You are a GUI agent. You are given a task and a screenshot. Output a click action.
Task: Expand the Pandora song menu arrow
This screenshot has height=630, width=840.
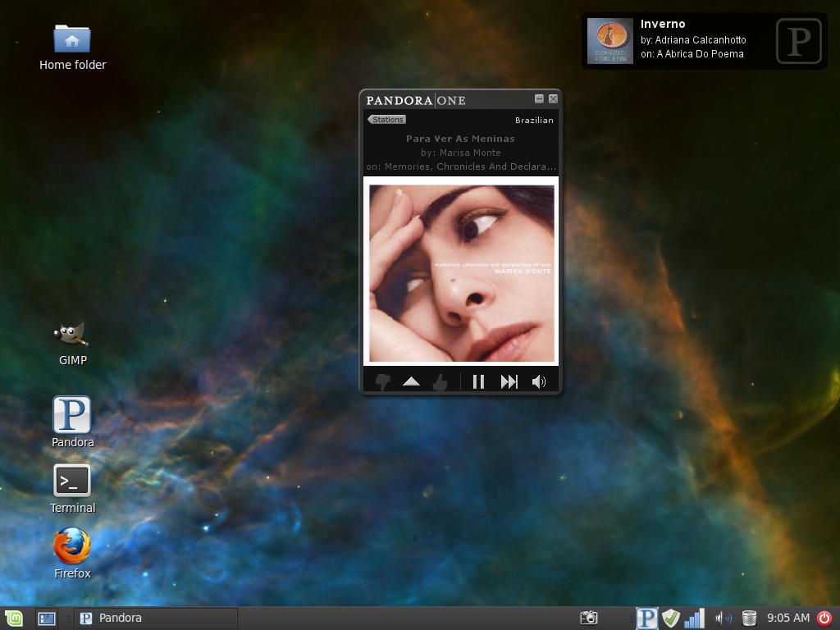(x=411, y=381)
